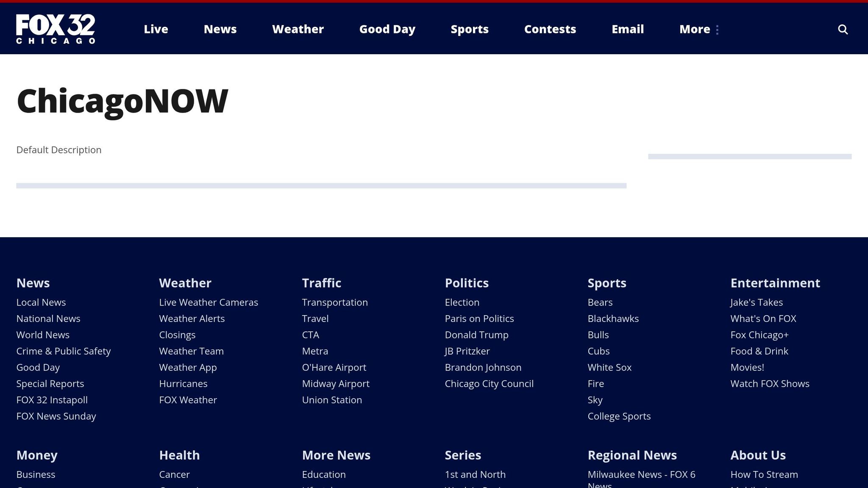
Task: Open Sports in the top menu
Action: click(469, 29)
